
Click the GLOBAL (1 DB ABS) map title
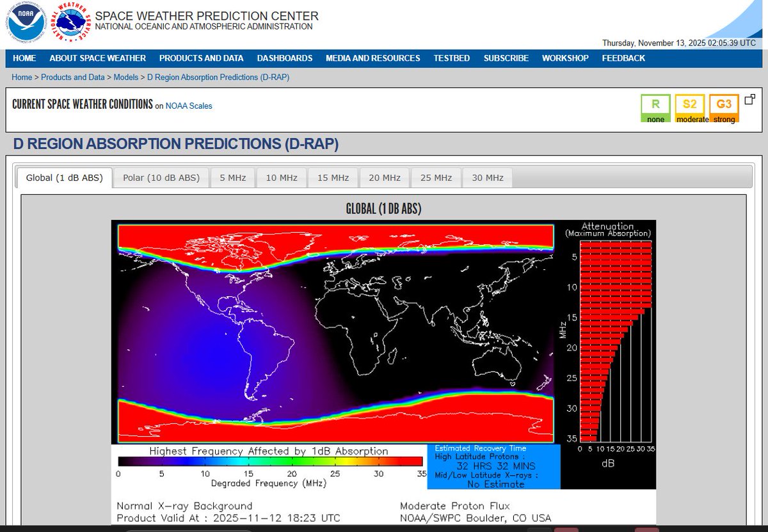point(383,208)
